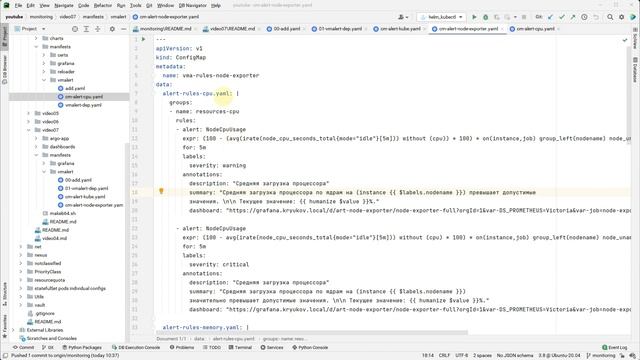
Task: Click Collapse All in Project panel
Action: 98,29
